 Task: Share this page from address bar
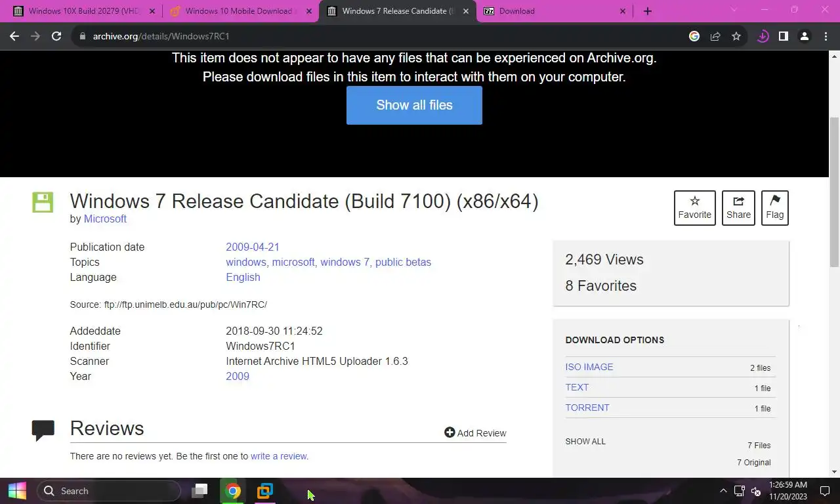pos(715,36)
